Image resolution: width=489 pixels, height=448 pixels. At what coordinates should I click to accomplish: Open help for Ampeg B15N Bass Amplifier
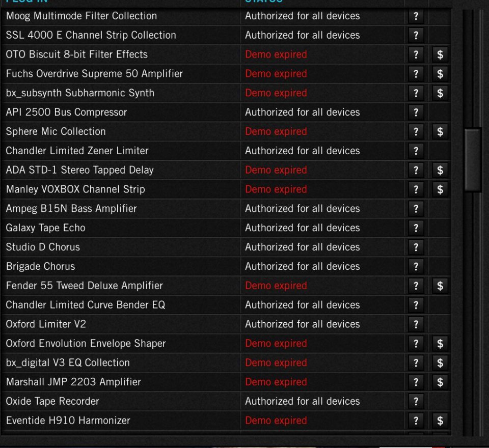click(x=416, y=209)
